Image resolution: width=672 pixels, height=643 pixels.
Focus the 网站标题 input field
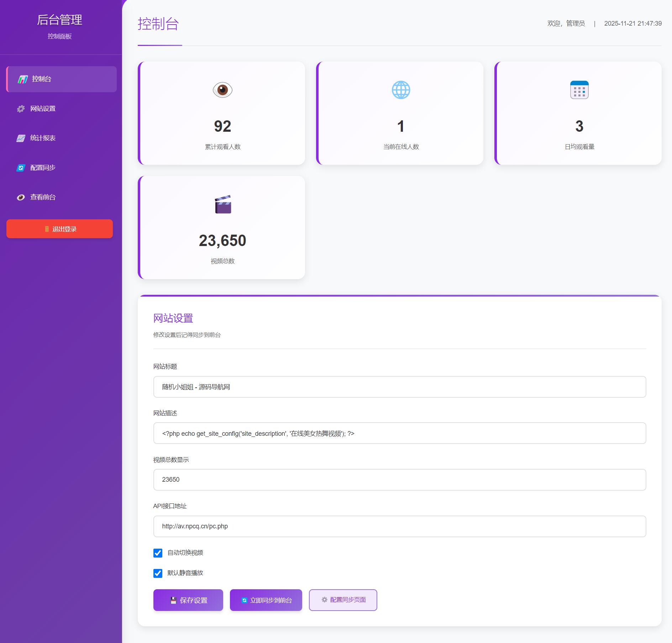pos(399,387)
